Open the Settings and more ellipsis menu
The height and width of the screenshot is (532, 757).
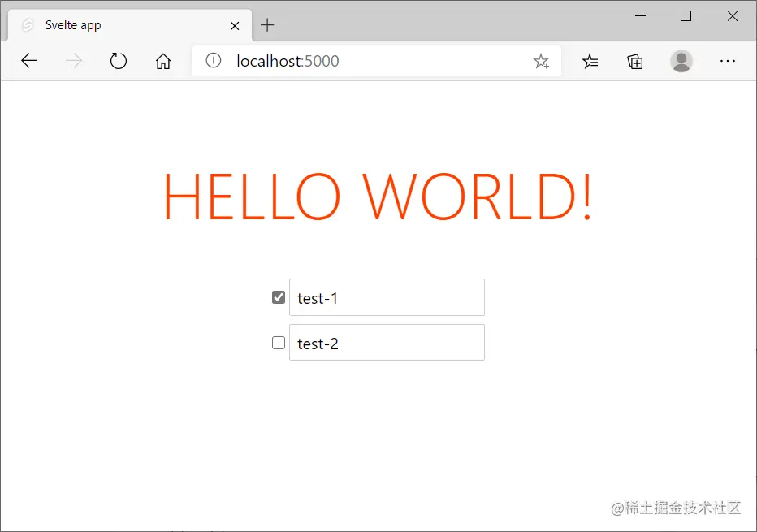(x=728, y=61)
